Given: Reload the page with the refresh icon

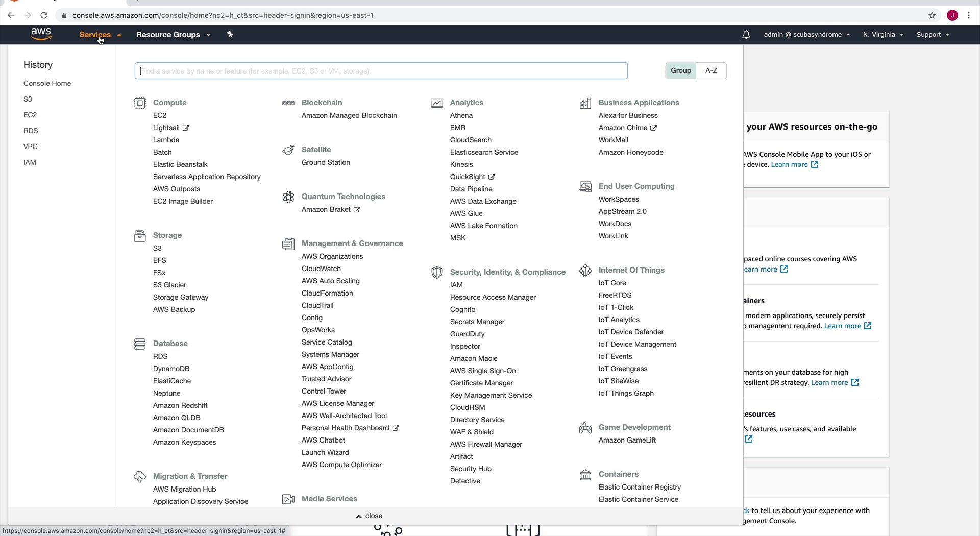Looking at the screenshot, I should tap(44, 15).
